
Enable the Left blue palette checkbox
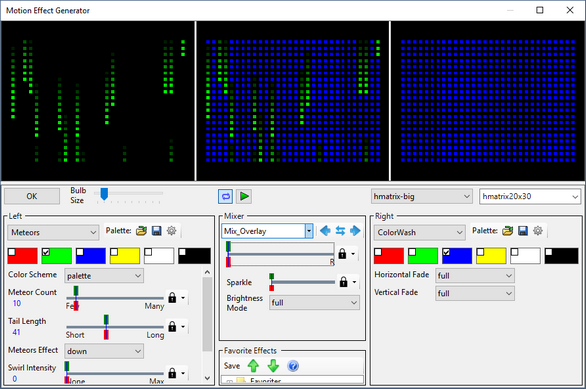80,252
